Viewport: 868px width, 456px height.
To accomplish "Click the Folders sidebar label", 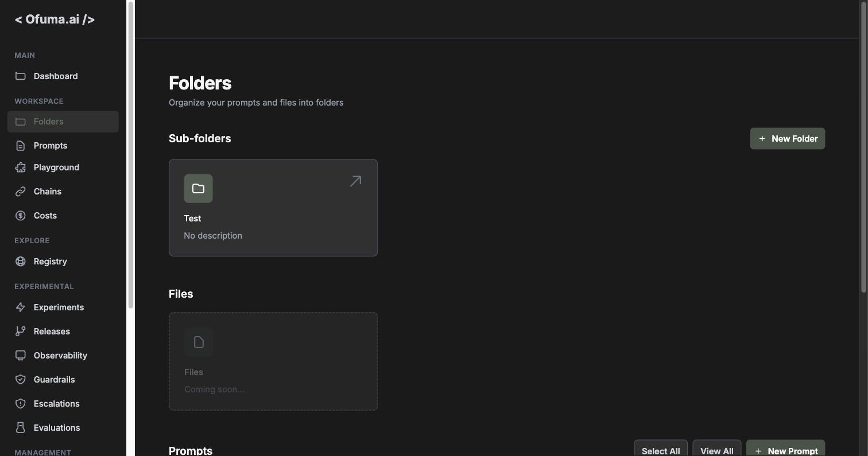I will (x=49, y=122).
